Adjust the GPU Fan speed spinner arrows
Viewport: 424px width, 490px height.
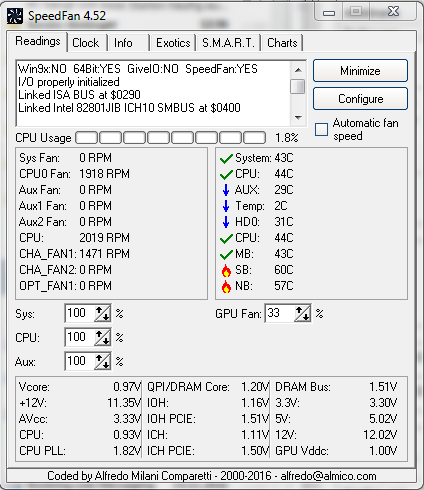(302, 314)
